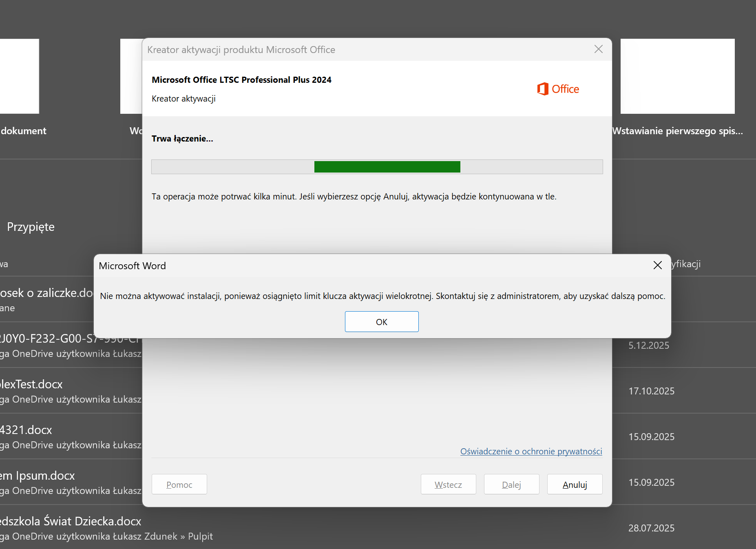This screenshot has width=756, height=549.
Task: Open the em Ipsum.docx file in Word list
Action: pyautogui.click(x=38, y=475)
